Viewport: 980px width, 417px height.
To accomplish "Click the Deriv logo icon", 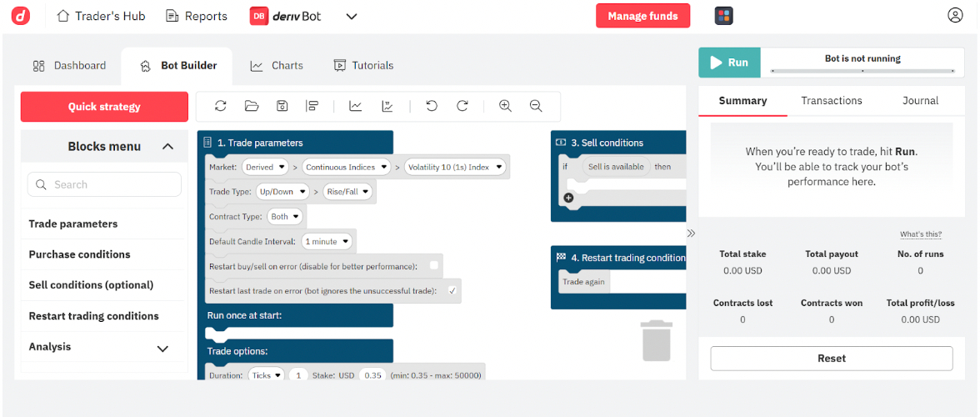I will coord(22,16).
